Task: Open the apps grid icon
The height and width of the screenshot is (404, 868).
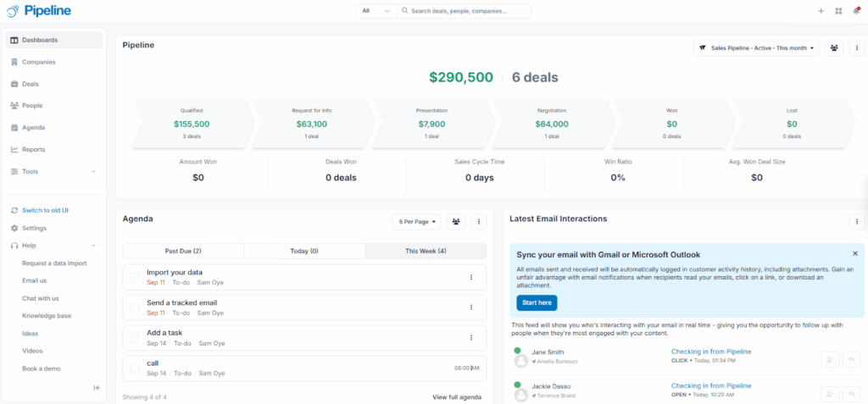Action: coord(838,11)
